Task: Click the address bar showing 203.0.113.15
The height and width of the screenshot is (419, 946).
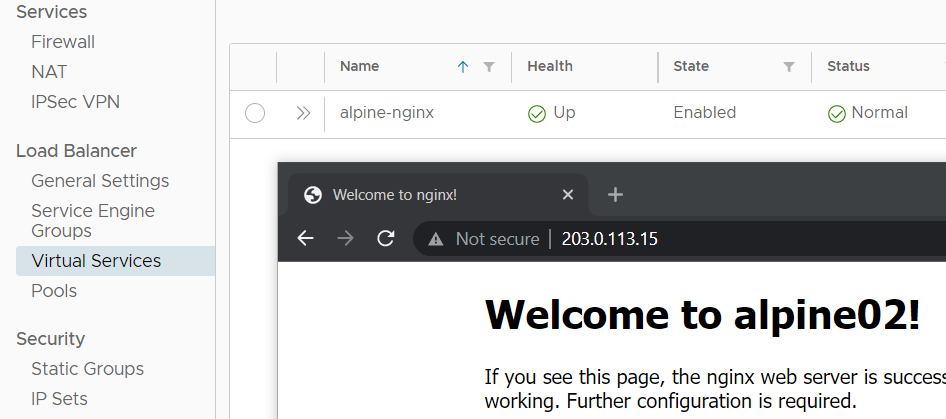Action: [679, 239]
